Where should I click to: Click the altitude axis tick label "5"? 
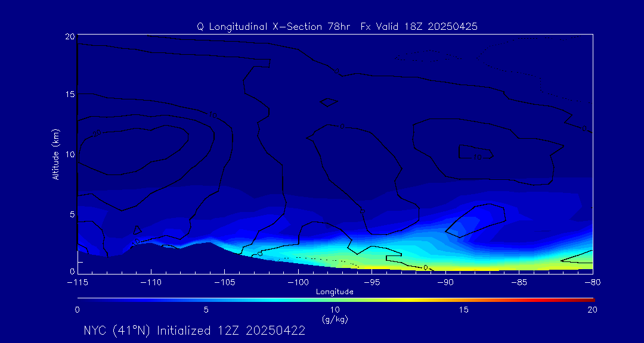(x=72, y=214)
